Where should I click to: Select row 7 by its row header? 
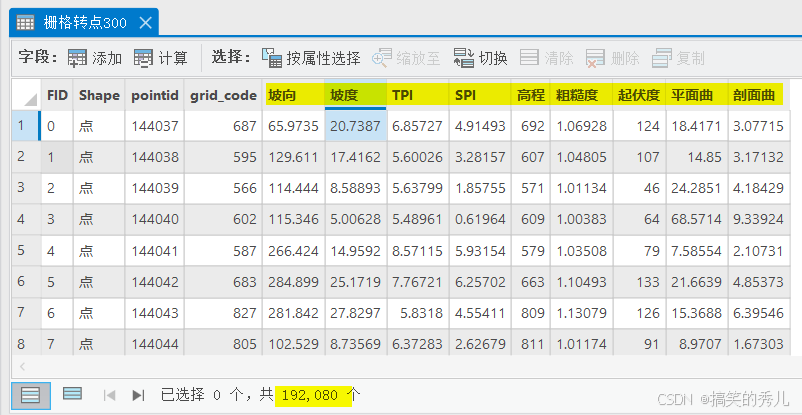(26, 313)
